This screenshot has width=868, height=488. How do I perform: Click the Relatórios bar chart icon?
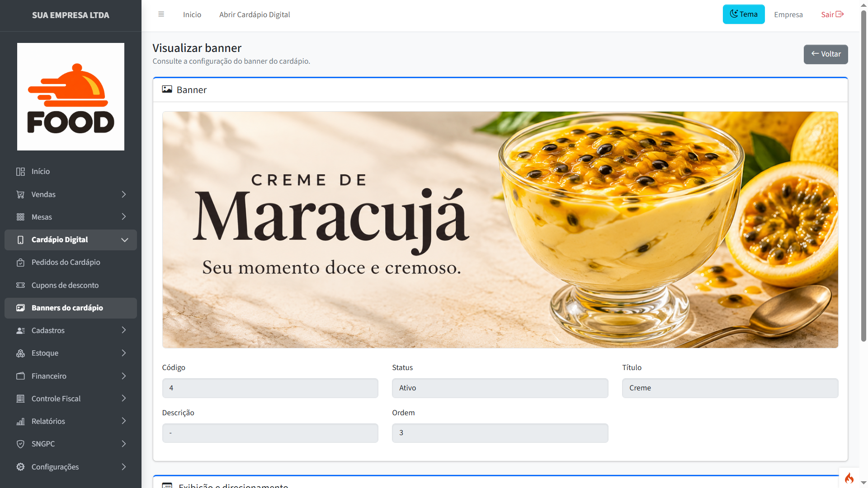click(20, 421)
